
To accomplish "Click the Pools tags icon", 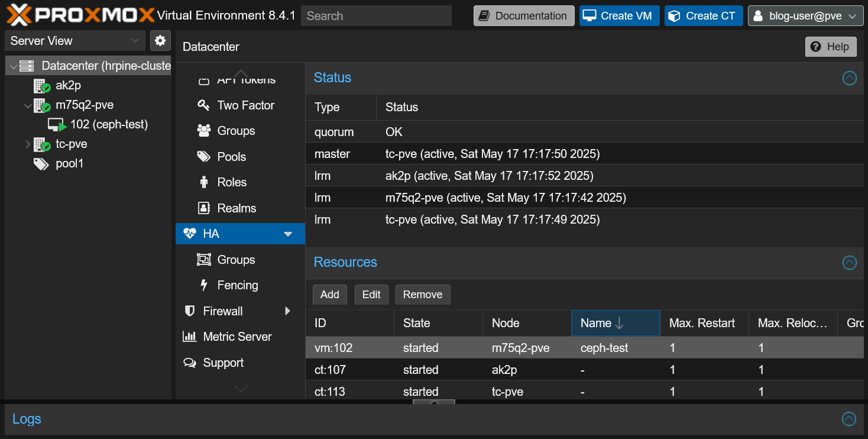I will [x=204, y=157].
